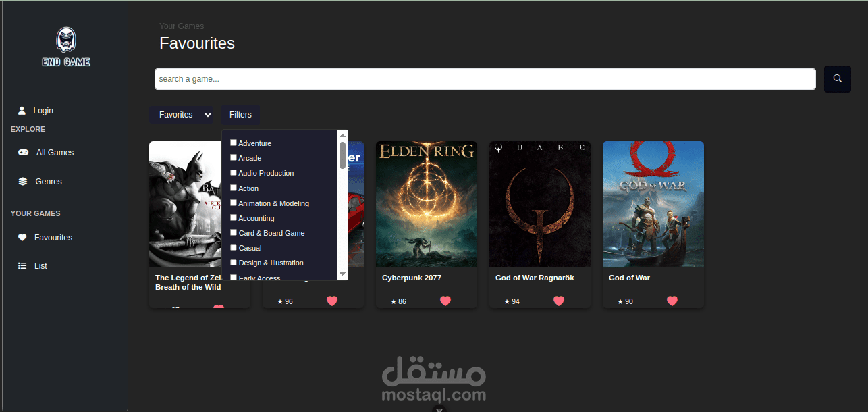Image resolution: width=868 pixels, height=412 pixels.
Task: Click the heart icon beside Favourites in sidebar
Action: 22,238
